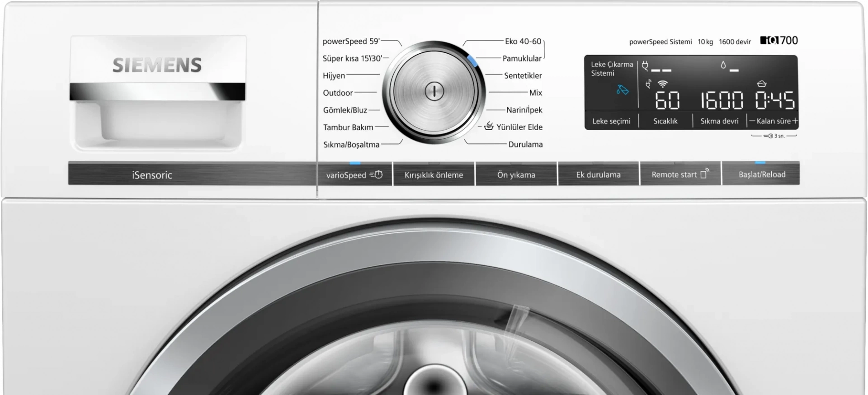Screen dimensions: 868x395
Task: Click the 1600 devir text
Action: (735, 42)
